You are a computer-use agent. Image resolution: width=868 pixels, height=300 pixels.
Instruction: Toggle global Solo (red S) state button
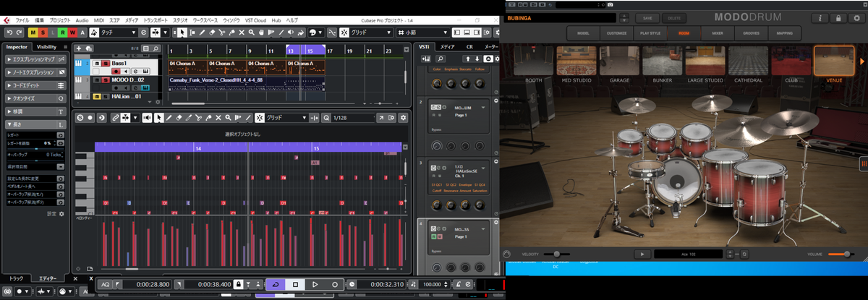pyautogui.click(x=43, y=33)
